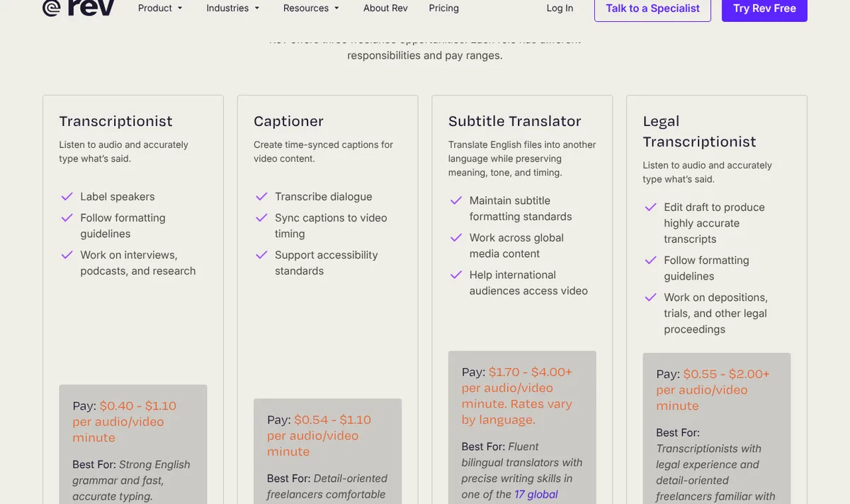
Task: Click Strong English grammar Best For text
Action: point(131,481)
